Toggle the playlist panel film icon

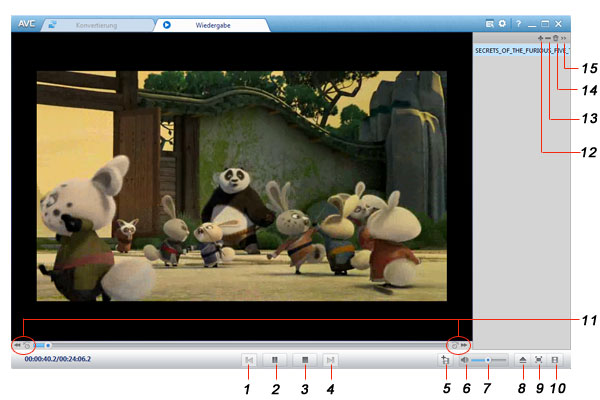(x=555, y=360)
